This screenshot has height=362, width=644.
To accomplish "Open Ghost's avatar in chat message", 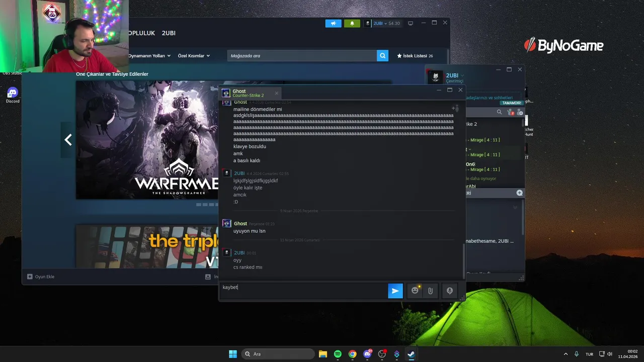I will [x=226, y=223].
